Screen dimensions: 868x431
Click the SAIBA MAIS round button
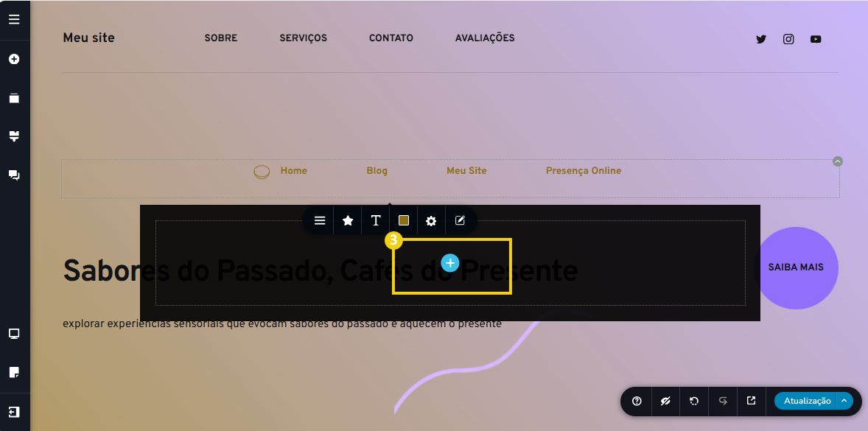pos(797,267)
